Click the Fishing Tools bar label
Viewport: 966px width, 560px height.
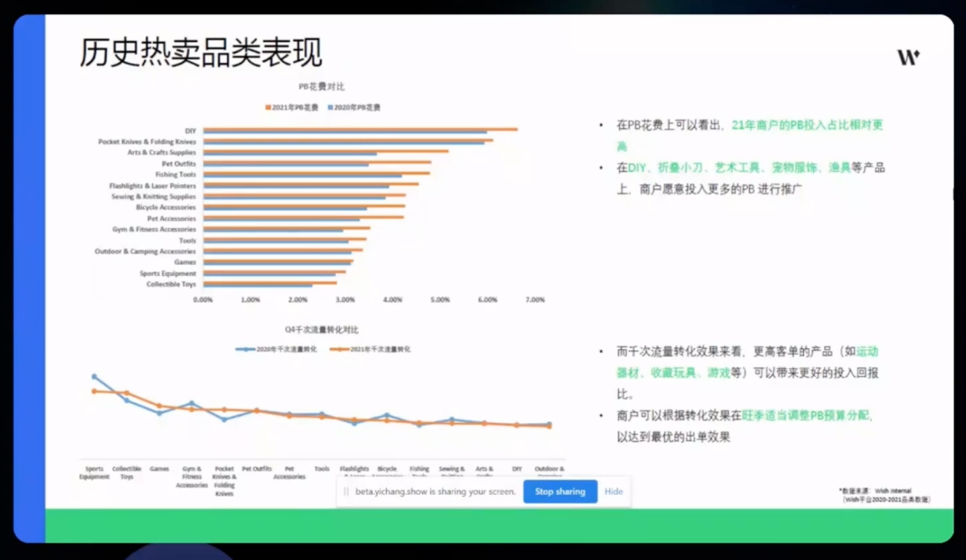[x=176, y=175]
